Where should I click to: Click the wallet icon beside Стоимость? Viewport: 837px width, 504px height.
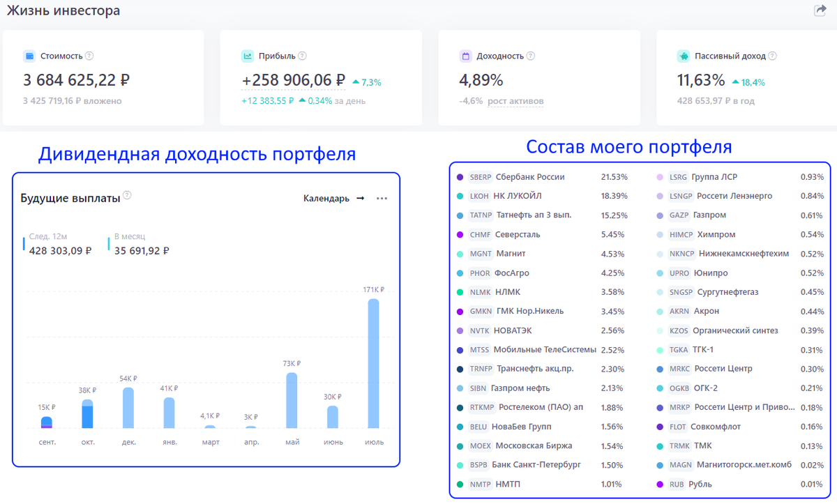click(29, 56)
